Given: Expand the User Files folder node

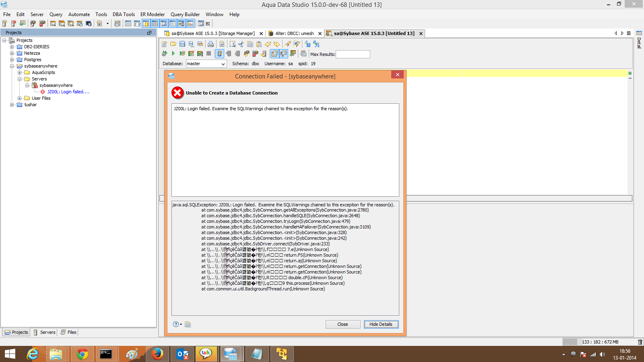Looking at the screenshot, I should [20, 98].
